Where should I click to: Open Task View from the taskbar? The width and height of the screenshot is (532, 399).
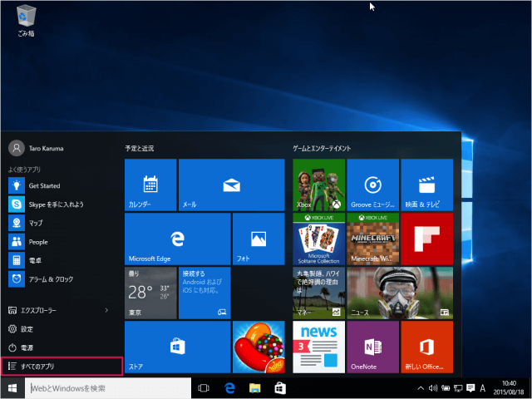tap(203, 388)
